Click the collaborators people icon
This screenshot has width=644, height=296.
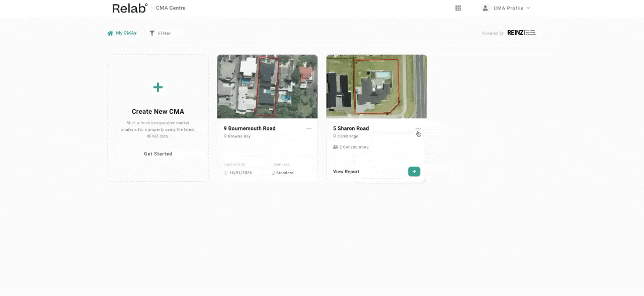click(x=336, y=147)
